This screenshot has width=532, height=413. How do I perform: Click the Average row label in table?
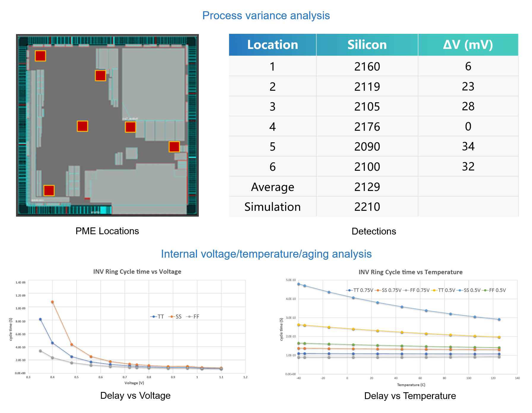(x=272, y=187)
